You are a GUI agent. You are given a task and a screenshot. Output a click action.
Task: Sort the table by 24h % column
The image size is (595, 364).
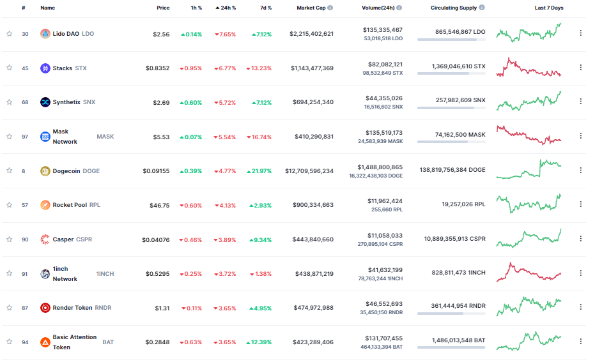[x=225, y=8]
